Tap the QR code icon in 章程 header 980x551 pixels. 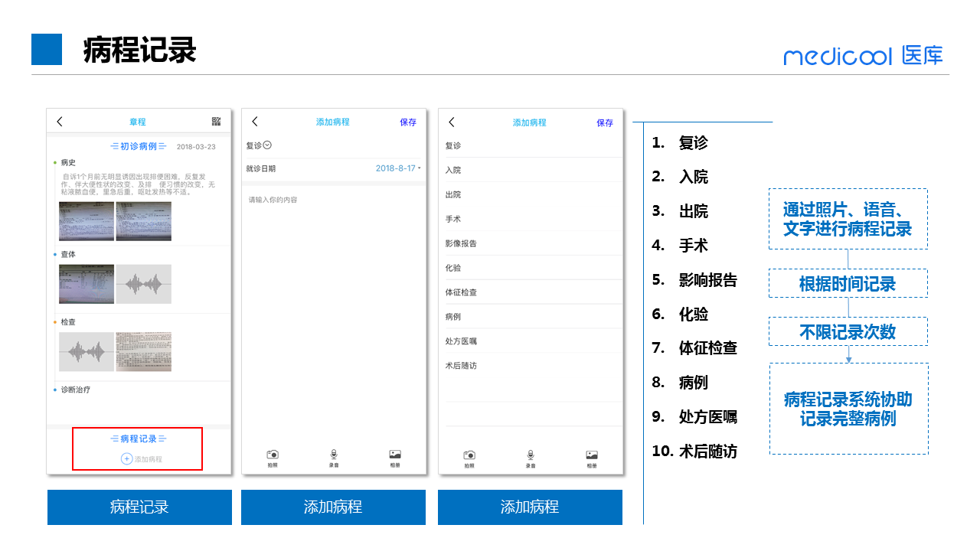point(216,122)
